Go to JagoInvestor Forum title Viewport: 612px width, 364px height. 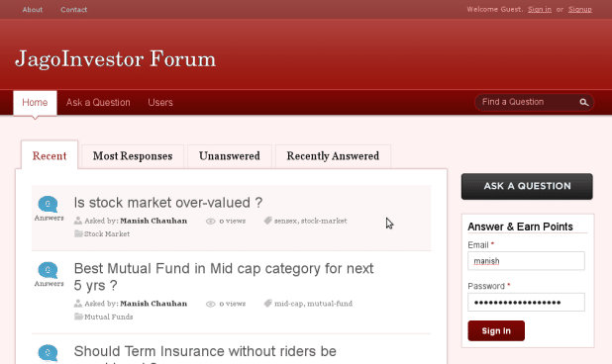pos(115,59)
